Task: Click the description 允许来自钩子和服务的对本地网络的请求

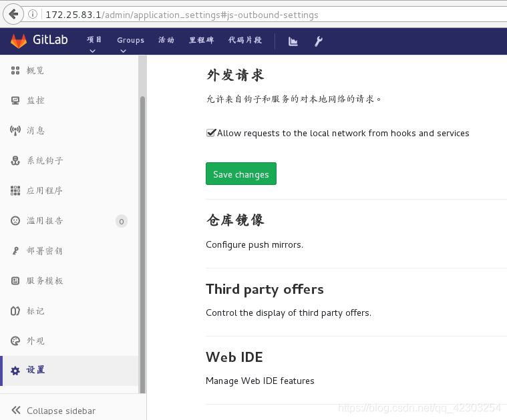Action: (294, 99)
